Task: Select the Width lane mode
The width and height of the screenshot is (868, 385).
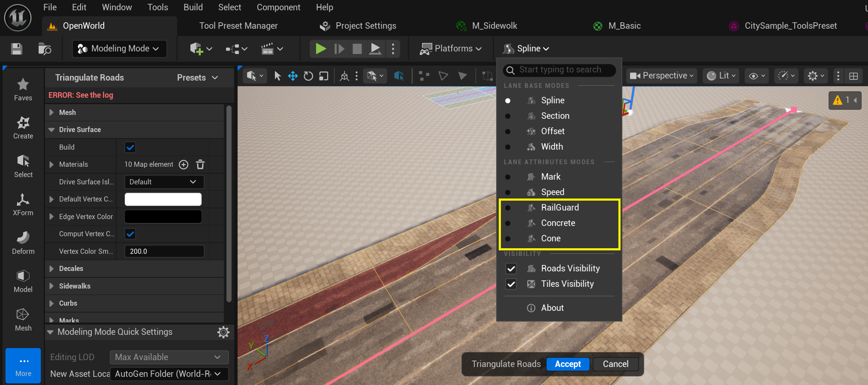Action: (559, 147)
